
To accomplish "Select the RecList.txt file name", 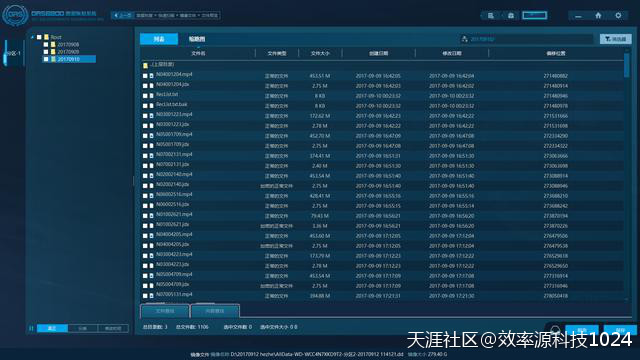I will [167, 94].
